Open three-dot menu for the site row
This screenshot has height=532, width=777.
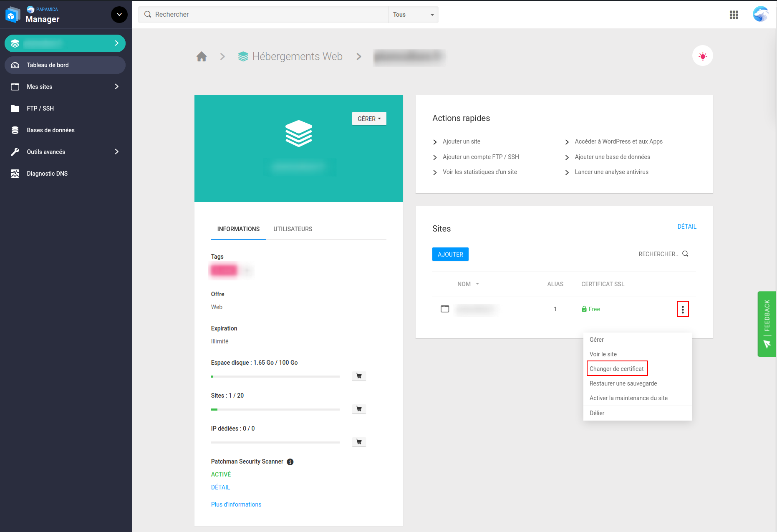click(682, 309)
